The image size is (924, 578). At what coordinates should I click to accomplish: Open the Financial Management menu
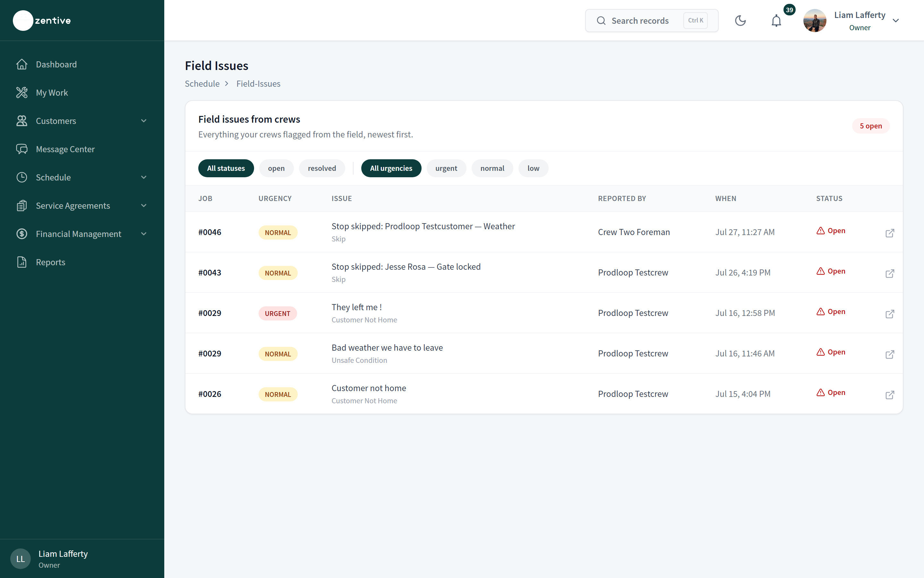(82, 234)
